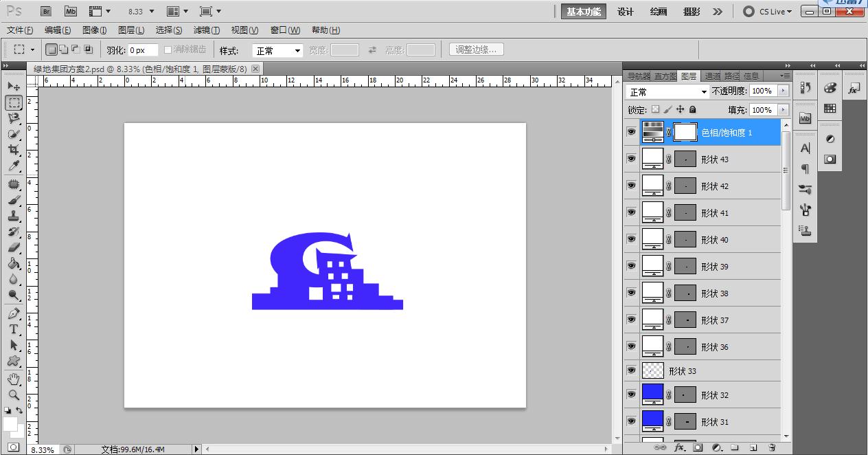The width and height of the screenshot is (868, 455).
Task: Select the Rectangular Marquee tool in the toolbox
Action: (x=14, y=102)
